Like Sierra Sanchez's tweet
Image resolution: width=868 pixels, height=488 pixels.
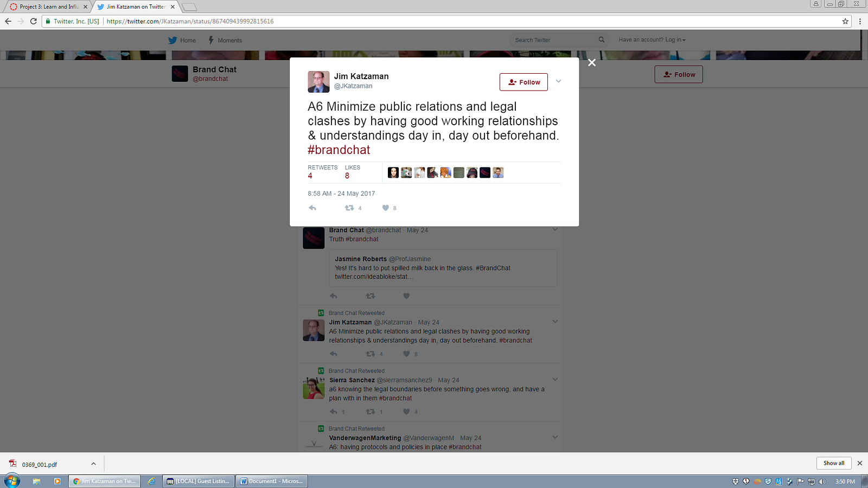tap(406, 412)
